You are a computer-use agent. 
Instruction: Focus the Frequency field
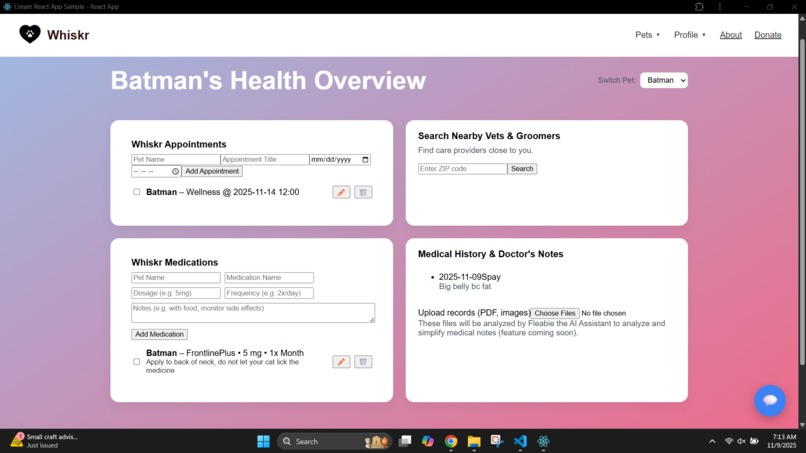click(x=269, y=293)
